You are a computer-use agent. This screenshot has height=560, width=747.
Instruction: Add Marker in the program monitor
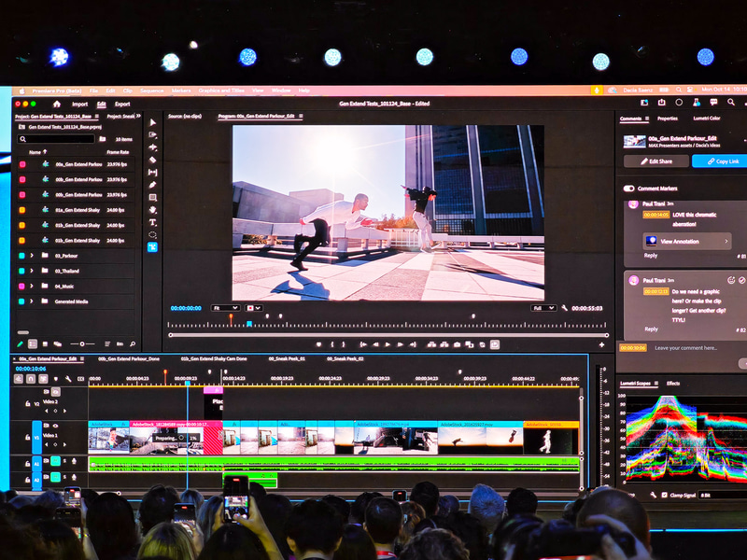click(318, 344)
